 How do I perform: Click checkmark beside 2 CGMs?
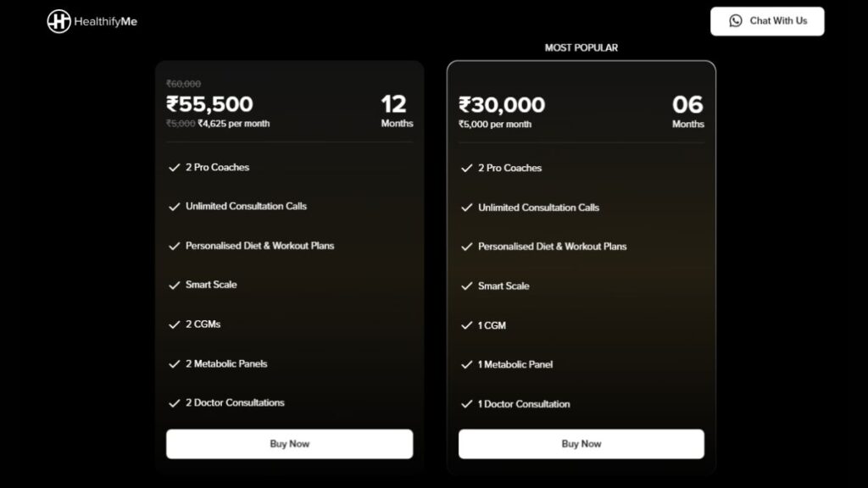(x=175, y=324)
